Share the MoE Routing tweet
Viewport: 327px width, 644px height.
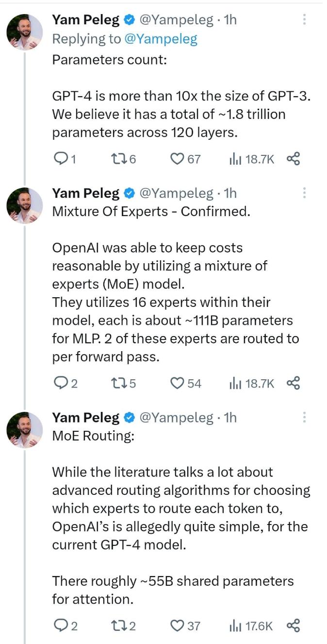pos(293,626)
